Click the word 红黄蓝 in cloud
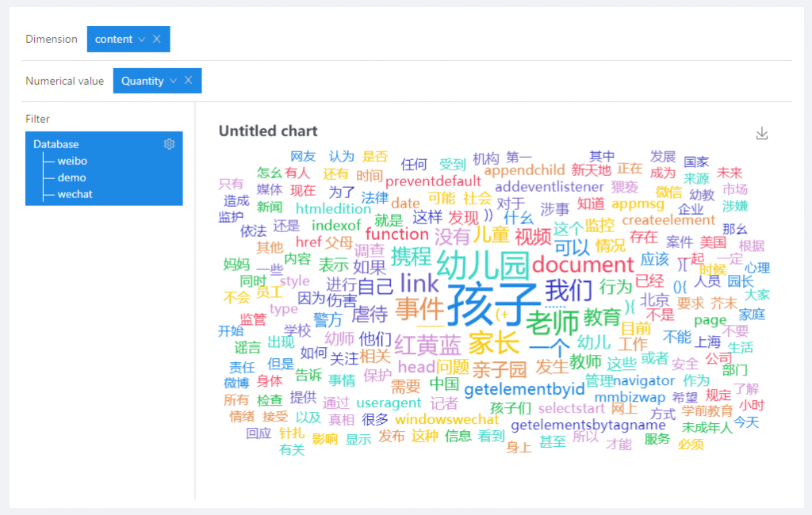812x515 pixels. pos(427,345)
